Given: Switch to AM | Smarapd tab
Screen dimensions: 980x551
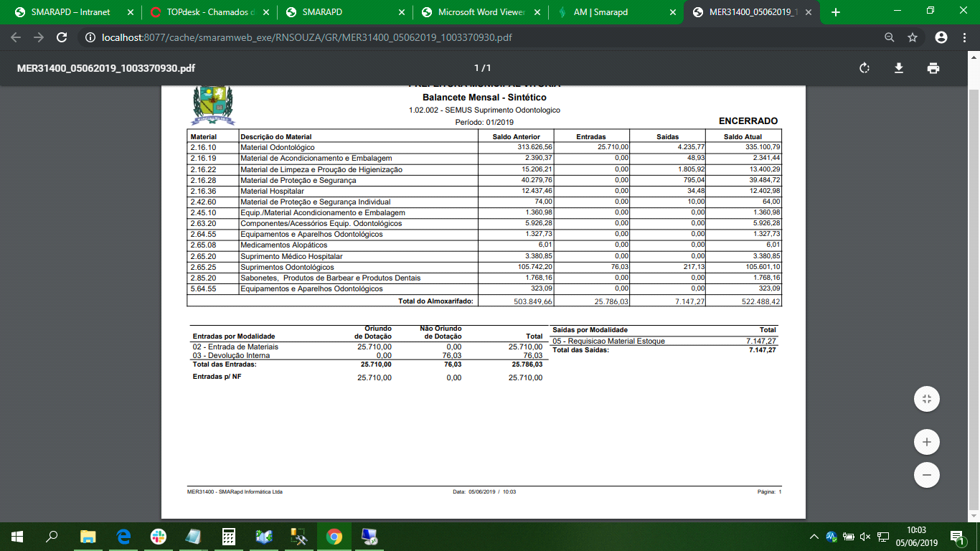Looking at the screenshot, I should [x=616, y=12].
